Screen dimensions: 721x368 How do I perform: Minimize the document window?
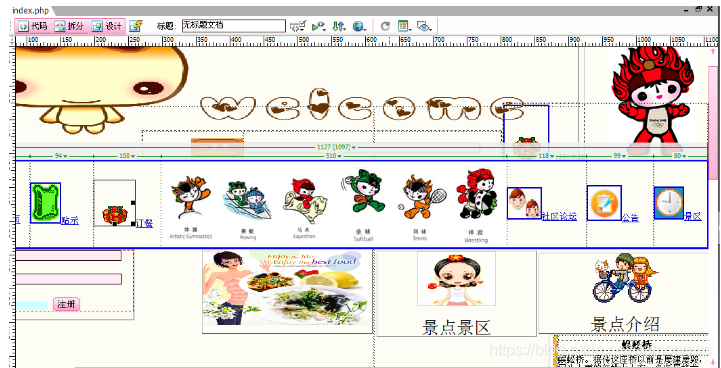pos(687,10)
